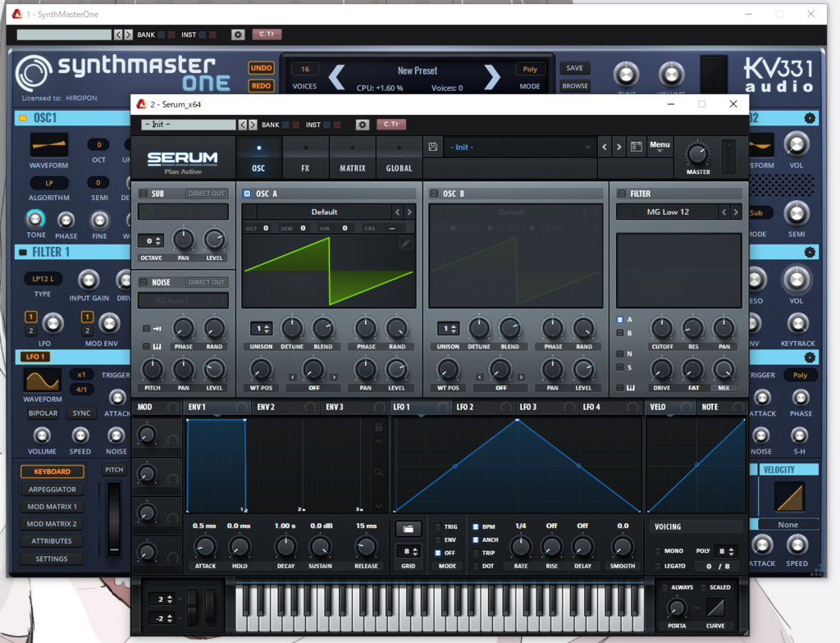Click the filter CUTOFF knob
Image resolution: width=840 pixels, height=643 pixels.
[662, 328]
